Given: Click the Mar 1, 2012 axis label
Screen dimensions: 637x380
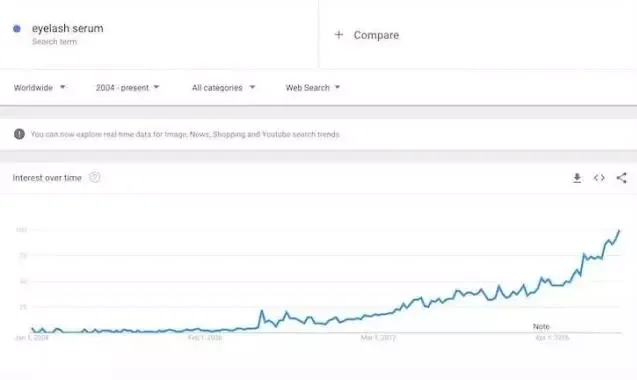Looking at the screenshot, I should [378, 338].
